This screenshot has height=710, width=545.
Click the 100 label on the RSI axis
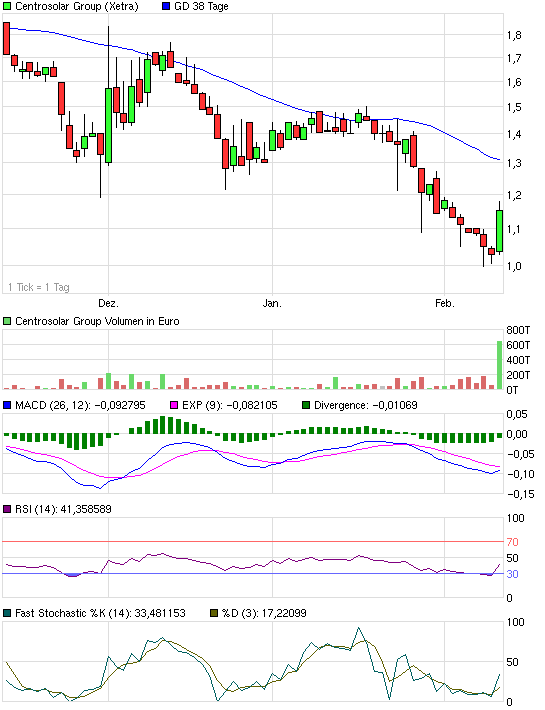[x=516, y=518]
